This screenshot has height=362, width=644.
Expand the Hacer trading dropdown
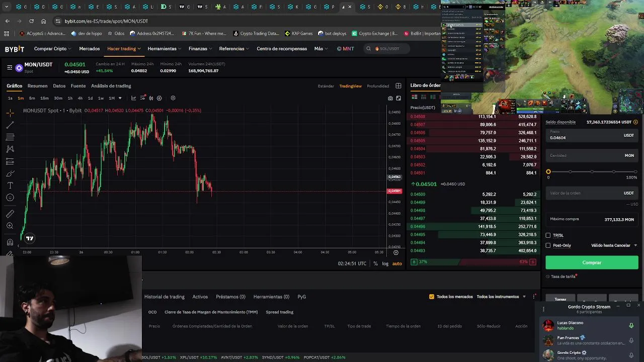[x=124, y=49]
